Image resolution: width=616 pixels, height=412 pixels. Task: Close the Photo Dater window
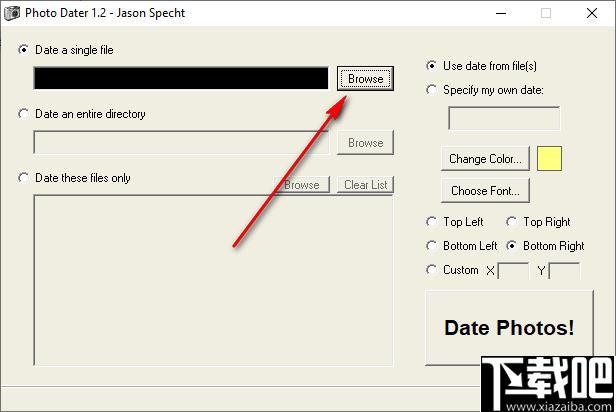click(x=592, y=13)
